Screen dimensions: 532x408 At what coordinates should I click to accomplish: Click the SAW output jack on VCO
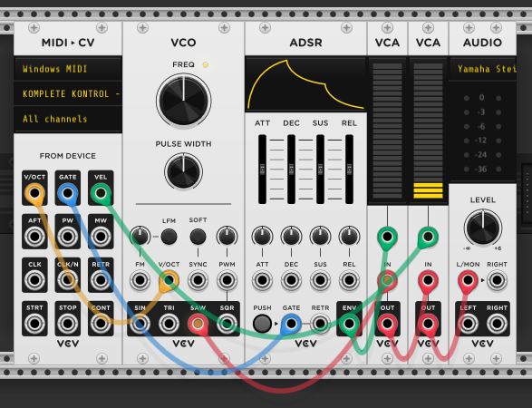click(x=198, y=324)
